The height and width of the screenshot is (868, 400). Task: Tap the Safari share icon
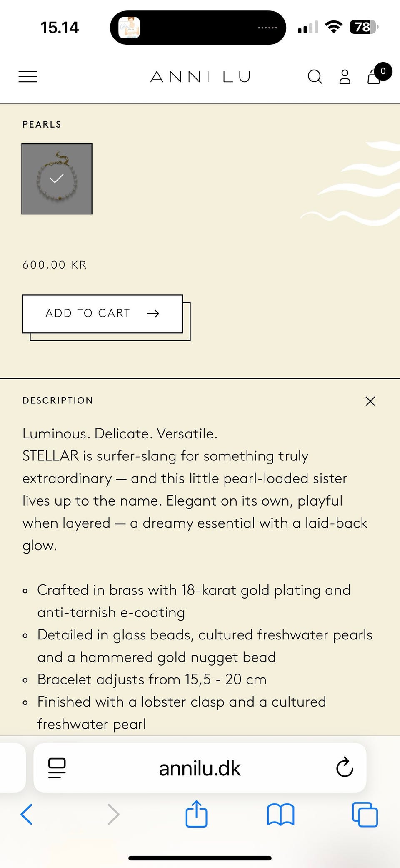[196, 813]
